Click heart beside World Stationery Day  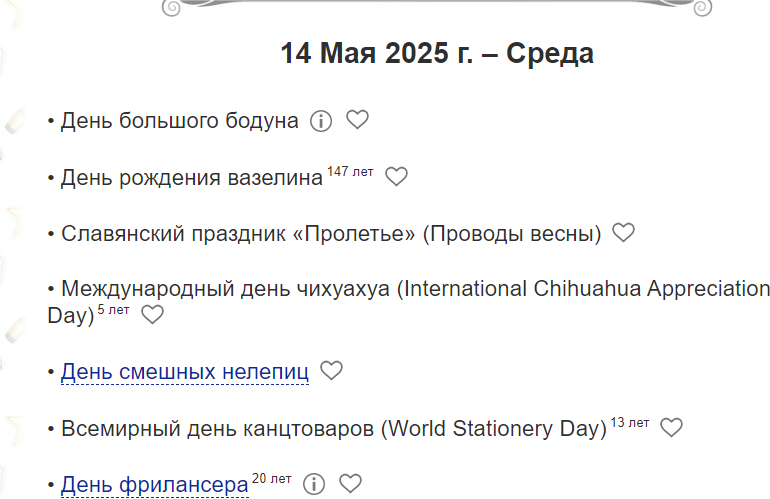tap(671, 427)
